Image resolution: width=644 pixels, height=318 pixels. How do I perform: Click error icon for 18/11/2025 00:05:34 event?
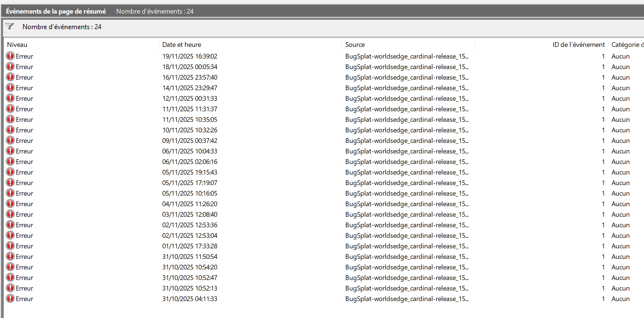(x=10, y=67)
